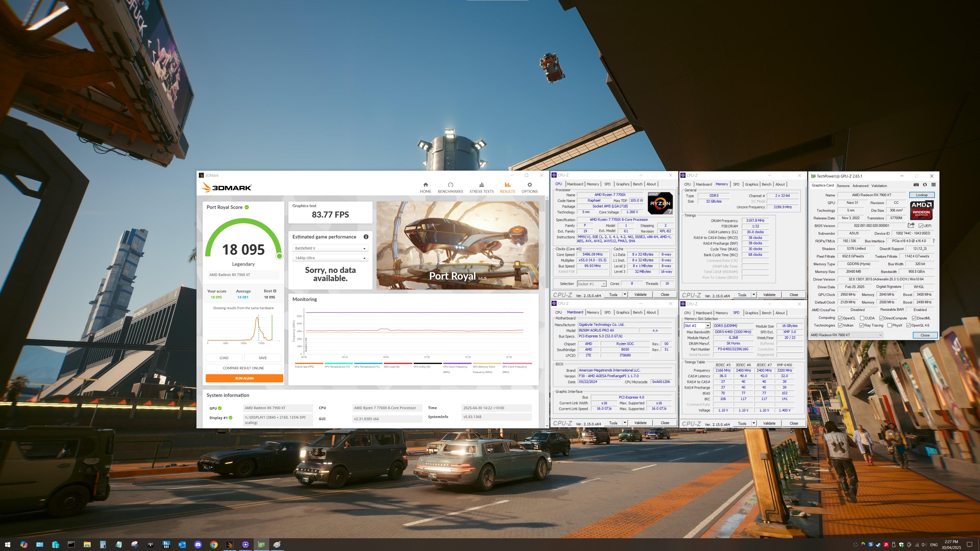Expand Tools arrow in CPU-Z CPU window
The height and width of the screenshot is (551, 980).
coord(625,294)
